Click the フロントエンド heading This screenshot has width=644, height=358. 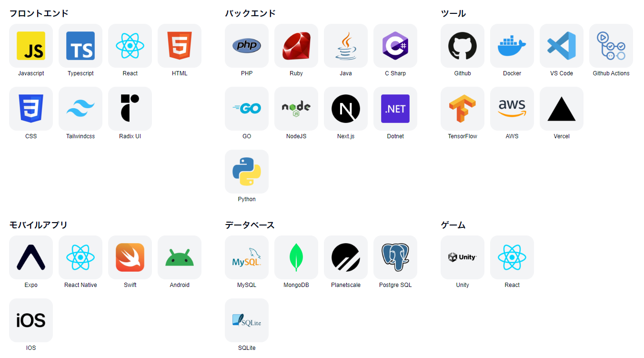(x=39, y=13)
